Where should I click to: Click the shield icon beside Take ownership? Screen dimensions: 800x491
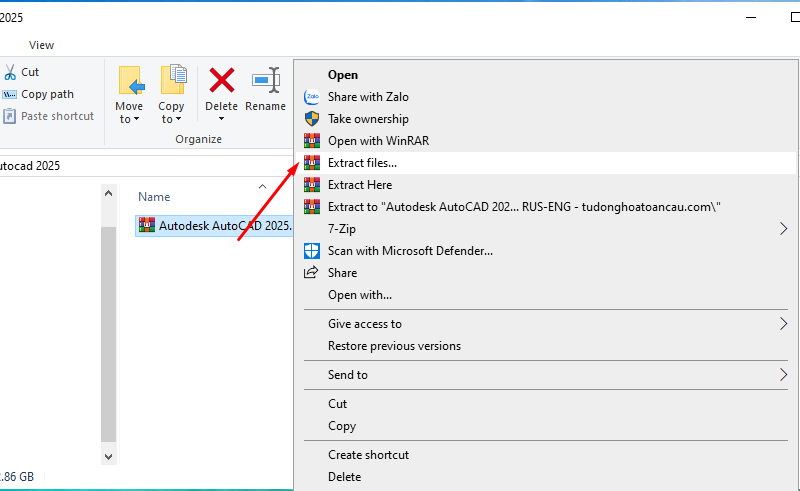tap(312, 118)
